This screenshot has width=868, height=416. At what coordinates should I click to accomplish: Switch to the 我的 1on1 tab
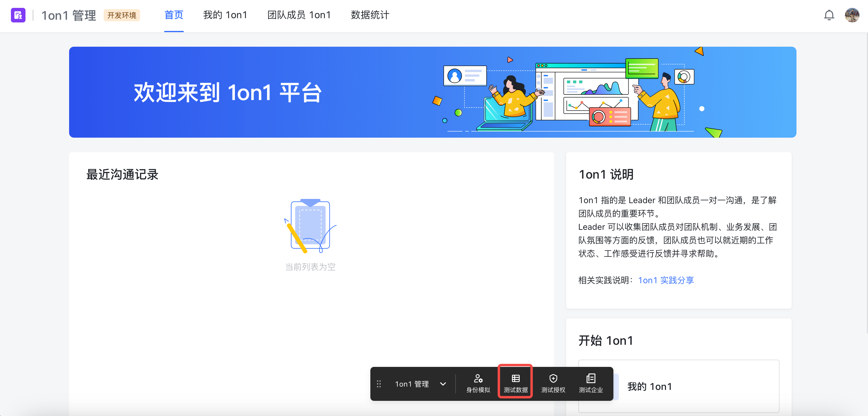(225, 15)
